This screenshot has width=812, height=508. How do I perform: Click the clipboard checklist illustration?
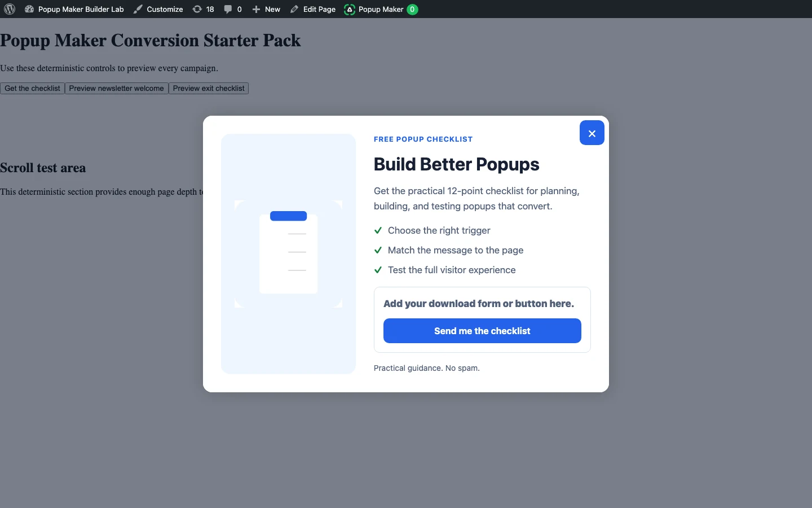pos(288,254)
